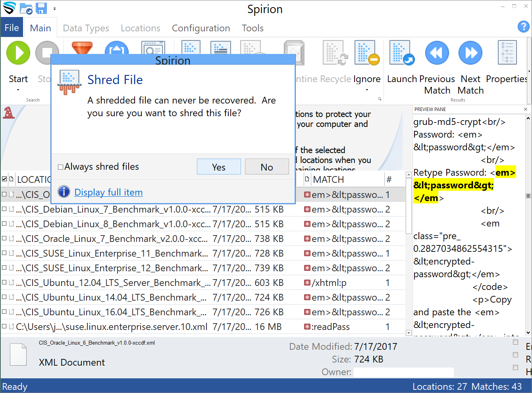Check the box for Oracle_Linux_7_Benchmark row
Screen dimensions: 532x393
click(4, 238)
